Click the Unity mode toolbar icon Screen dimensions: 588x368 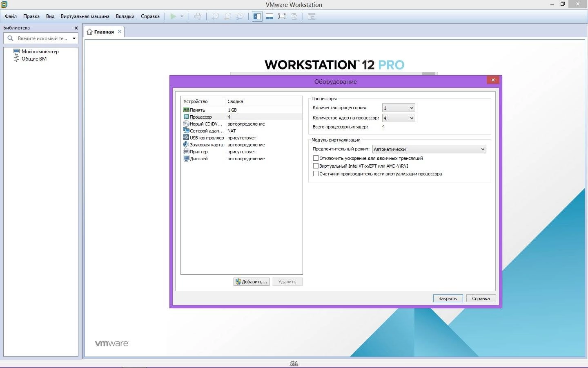pos(294,16)
